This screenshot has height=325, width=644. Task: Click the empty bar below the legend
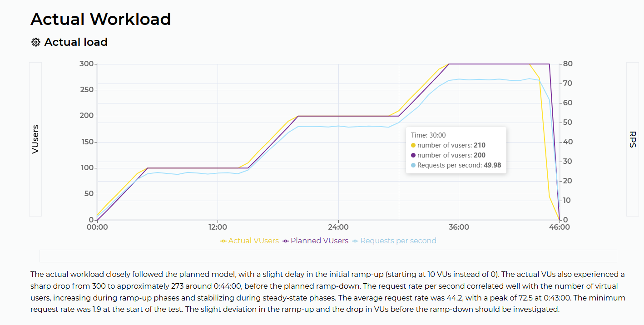[328, 256]
